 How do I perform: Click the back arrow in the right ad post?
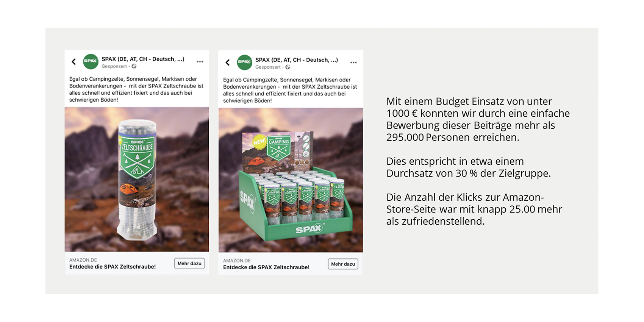228,62
